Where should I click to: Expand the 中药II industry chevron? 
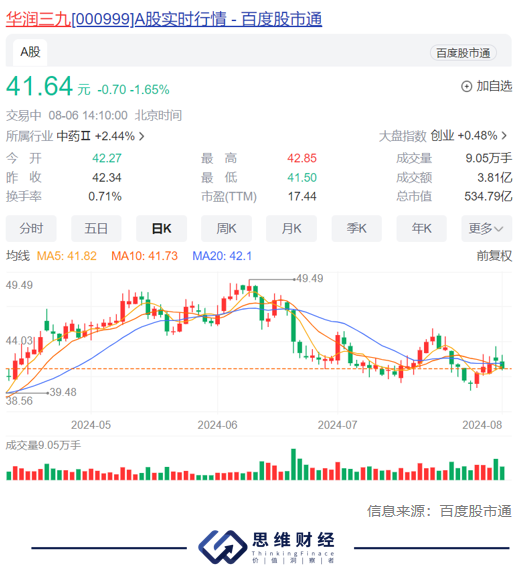pos(142,136)
